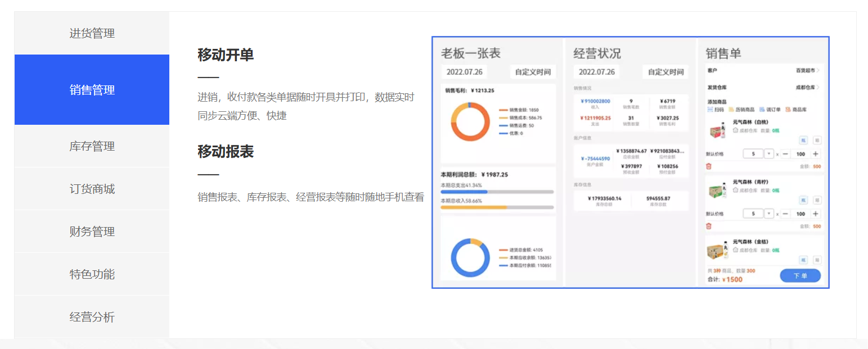868x349 pixels.
Task: Click 自定义时间 in 老板一张表 panel
Action: click(x=533, y=72)
